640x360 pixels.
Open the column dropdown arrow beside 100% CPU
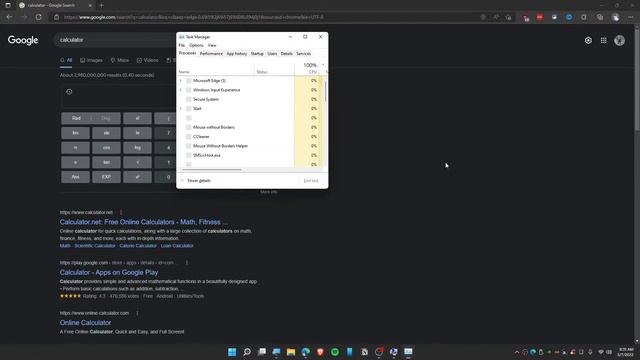click(323, 65)
